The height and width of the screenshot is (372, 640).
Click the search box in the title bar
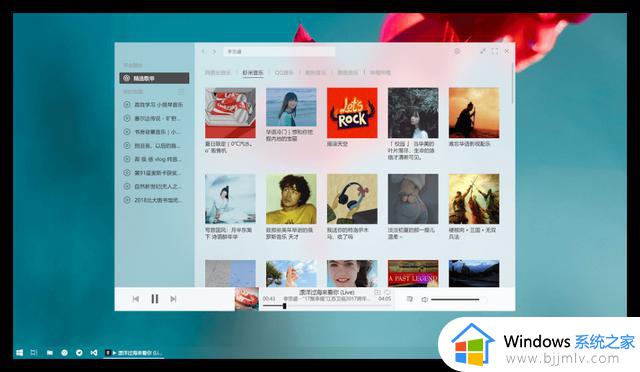click(x=279, y=52)
